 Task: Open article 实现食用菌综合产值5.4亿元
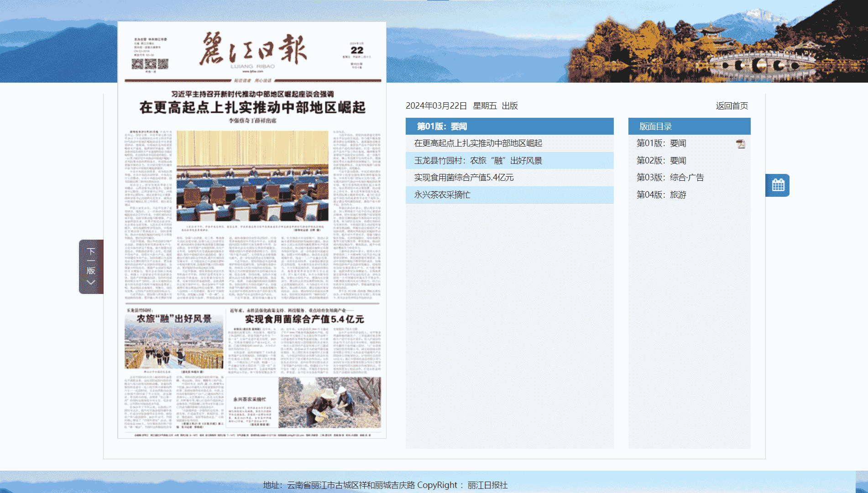(464, 177)
